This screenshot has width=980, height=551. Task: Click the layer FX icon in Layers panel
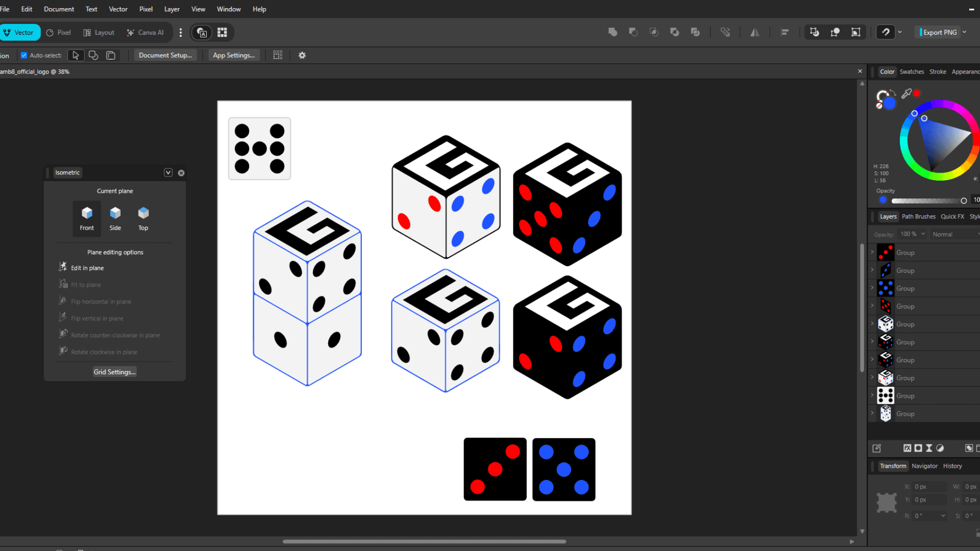click(x=907, y=448)
